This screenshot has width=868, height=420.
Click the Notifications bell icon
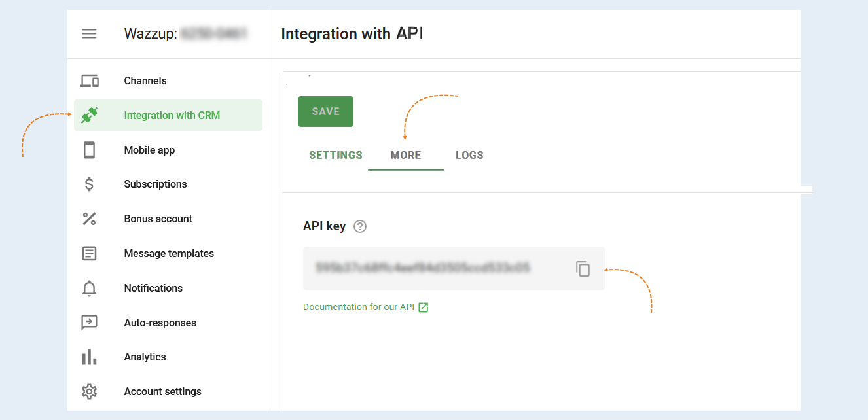point(90,288)
